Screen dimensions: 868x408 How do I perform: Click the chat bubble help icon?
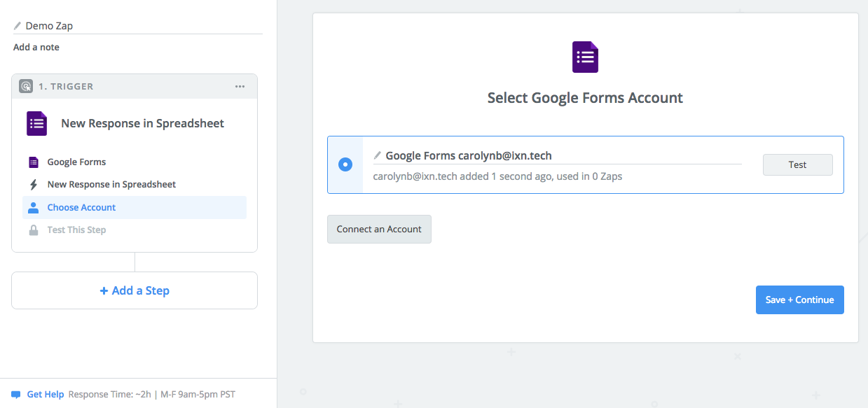tap(16, 395)
